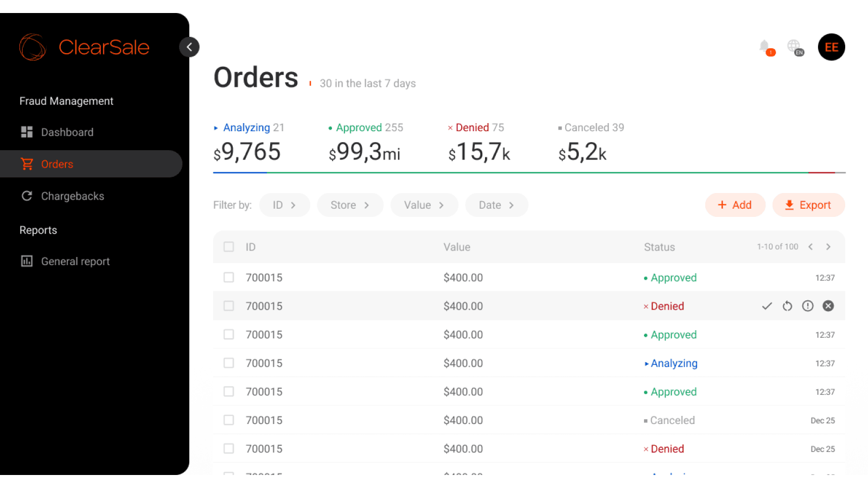This screenshot has height=488, width=868.
Task: Open General report chart icon
Action: coord(26,261)
